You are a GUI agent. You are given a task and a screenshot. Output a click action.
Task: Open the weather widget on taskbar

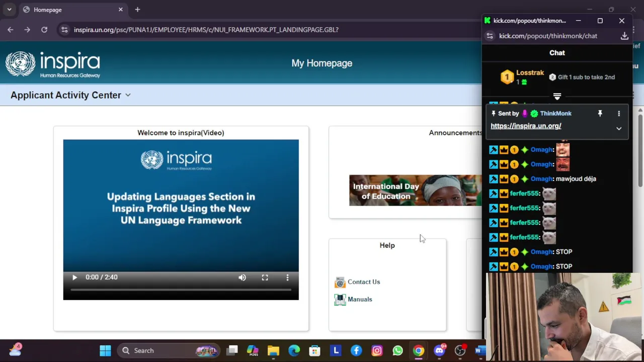click(15, 349)
